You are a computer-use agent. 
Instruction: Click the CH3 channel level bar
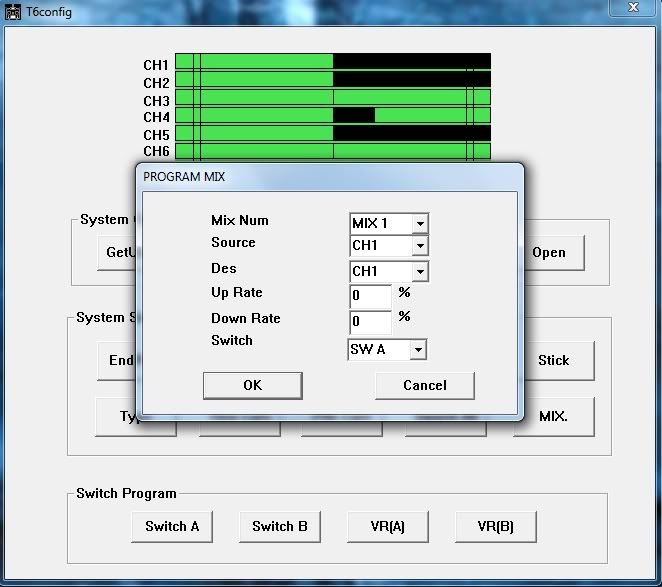click(332, 99)
